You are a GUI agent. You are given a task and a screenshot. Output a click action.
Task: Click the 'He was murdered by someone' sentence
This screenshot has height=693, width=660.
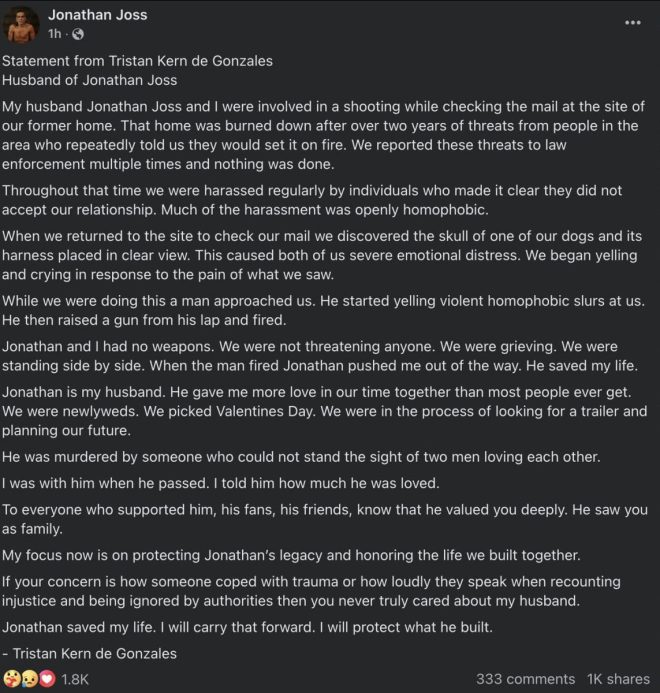tap(301, 457)
